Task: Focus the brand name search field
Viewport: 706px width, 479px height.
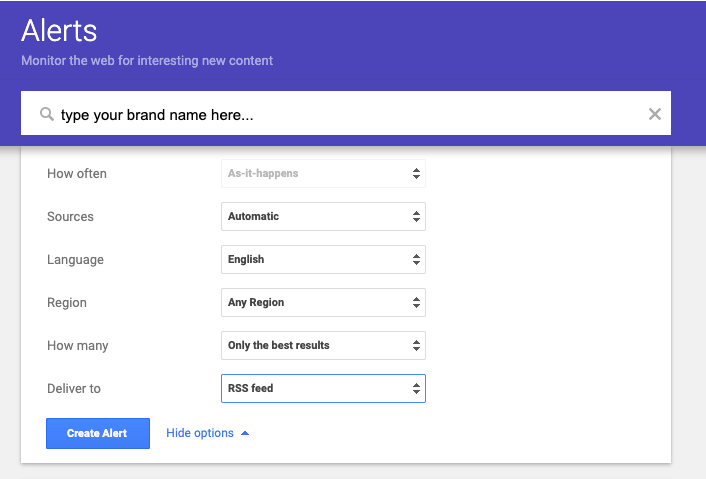Action: pos(340,115)
